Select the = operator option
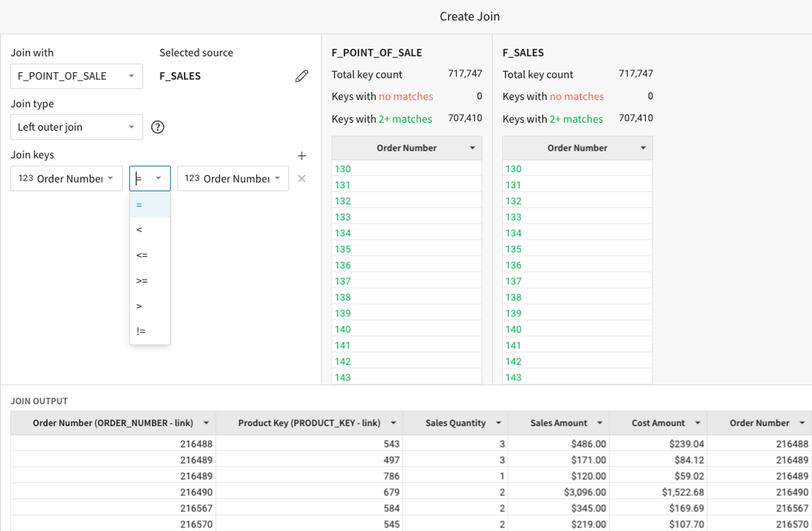 tap(150, 205)
